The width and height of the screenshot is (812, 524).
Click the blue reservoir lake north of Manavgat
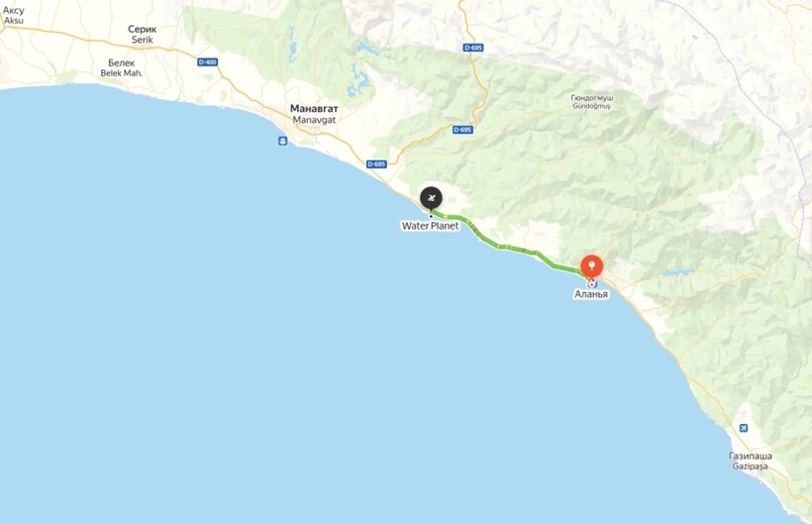359,82
